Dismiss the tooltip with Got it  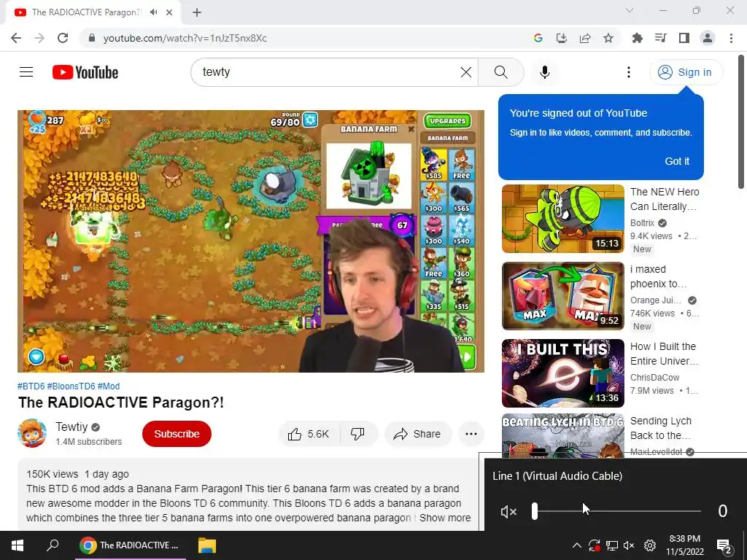pos(676,161)
